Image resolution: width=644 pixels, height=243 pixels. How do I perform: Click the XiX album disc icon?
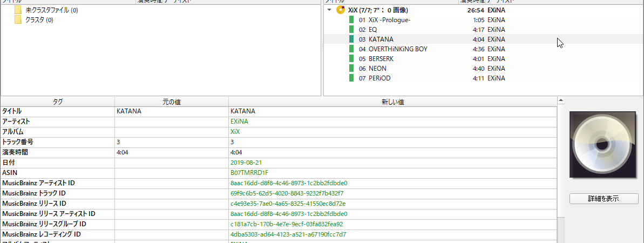point(341,10)
